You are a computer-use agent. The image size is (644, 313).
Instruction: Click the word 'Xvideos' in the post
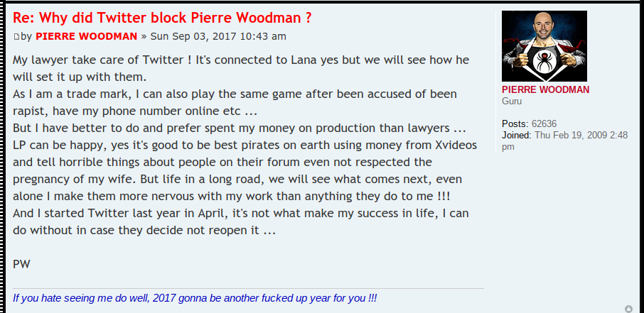[455, 145]
